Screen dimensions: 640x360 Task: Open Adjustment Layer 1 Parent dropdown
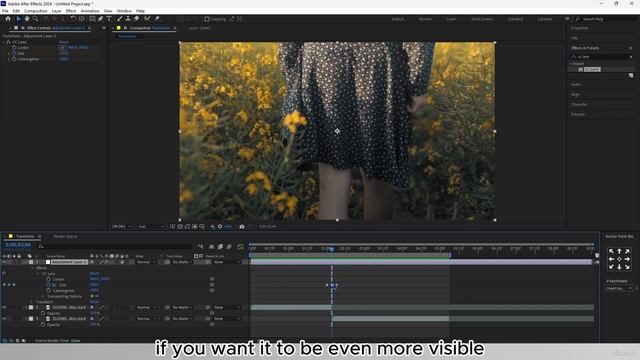[x=227, y=262]
